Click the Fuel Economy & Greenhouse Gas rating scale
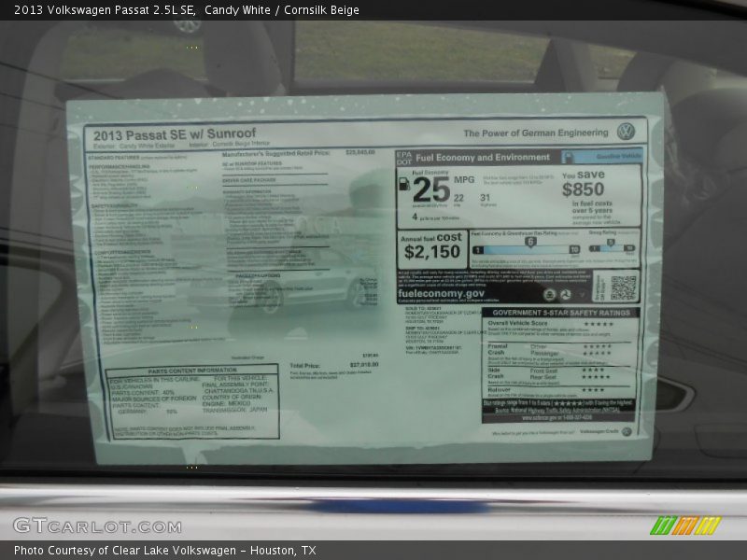Screen dimensions: 747x560 [526, 246]
